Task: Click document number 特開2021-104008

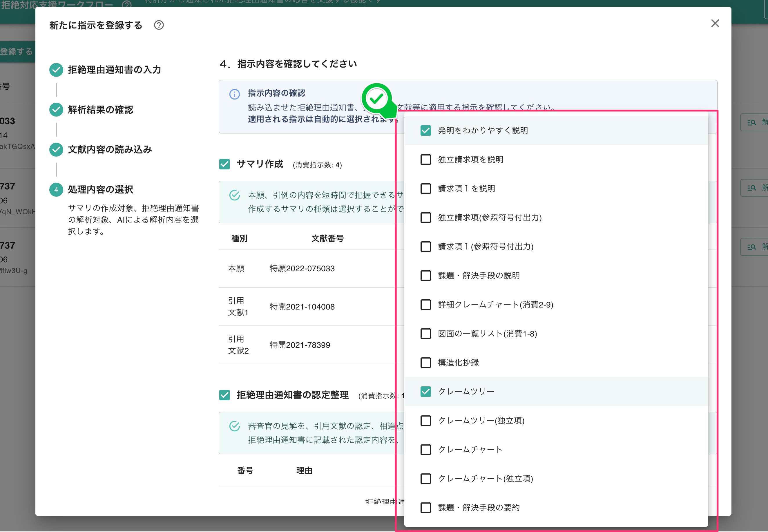Action: (x=302, y=307)
